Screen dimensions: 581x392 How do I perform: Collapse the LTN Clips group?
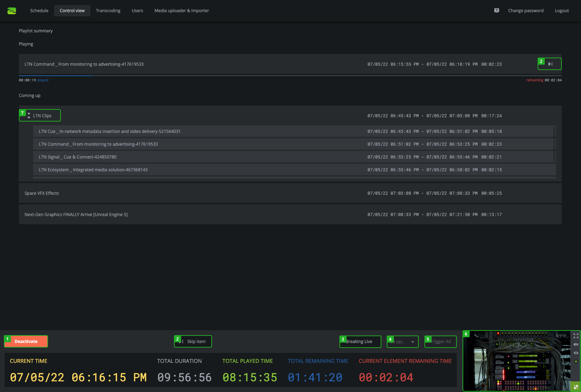[29, 116]
